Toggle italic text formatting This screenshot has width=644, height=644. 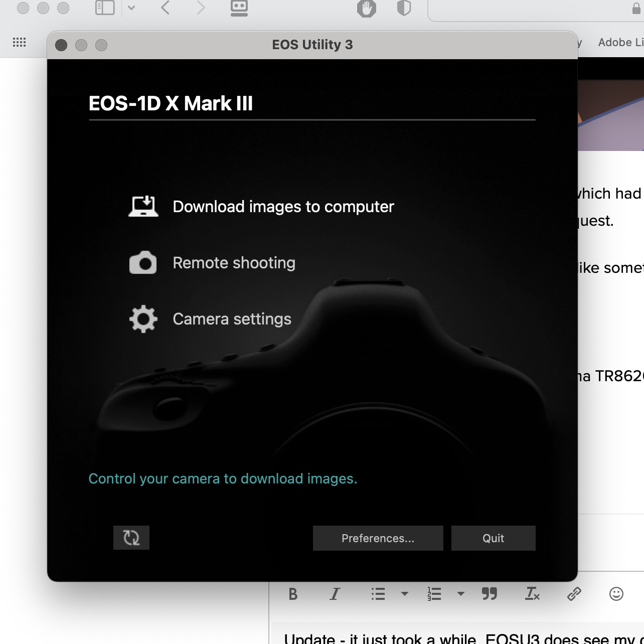pyautogui.click(x=335, y=594)
